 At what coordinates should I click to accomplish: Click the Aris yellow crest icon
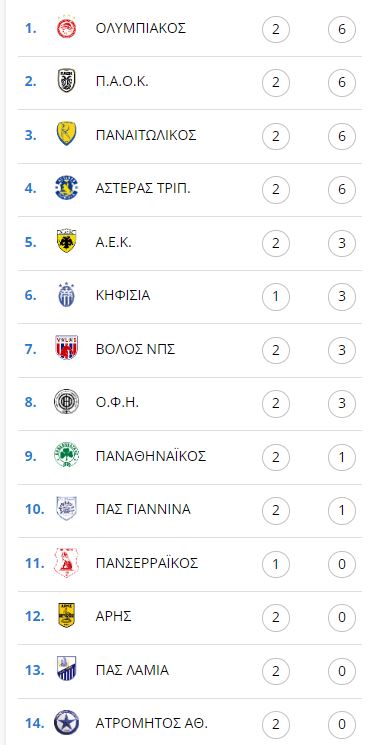click(66, 616)
